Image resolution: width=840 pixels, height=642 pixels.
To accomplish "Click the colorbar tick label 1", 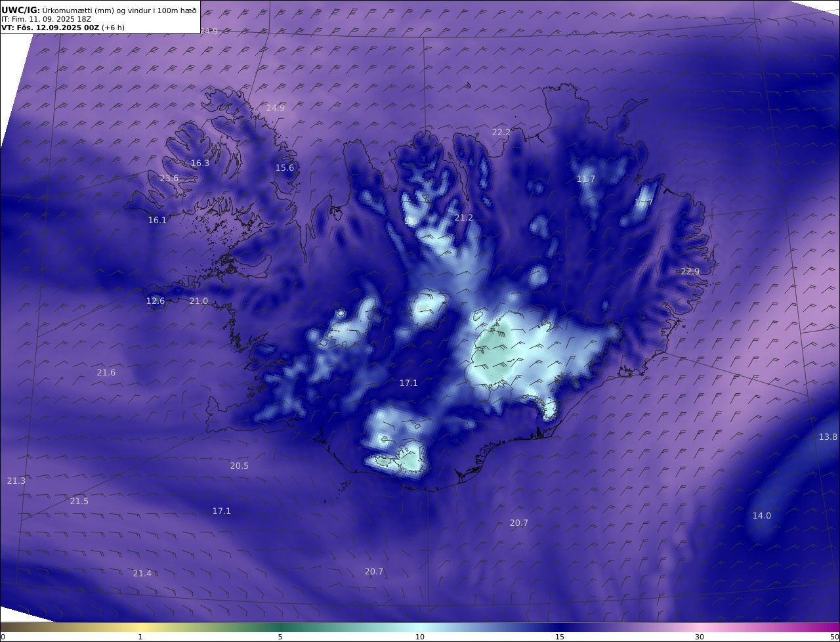I will [140, 637].
